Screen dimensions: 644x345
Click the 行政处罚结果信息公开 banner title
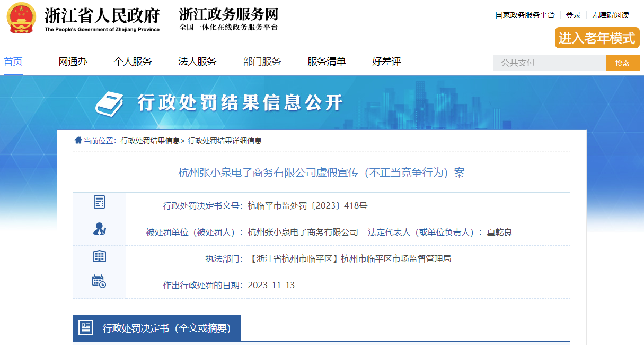tap(240, 102)
